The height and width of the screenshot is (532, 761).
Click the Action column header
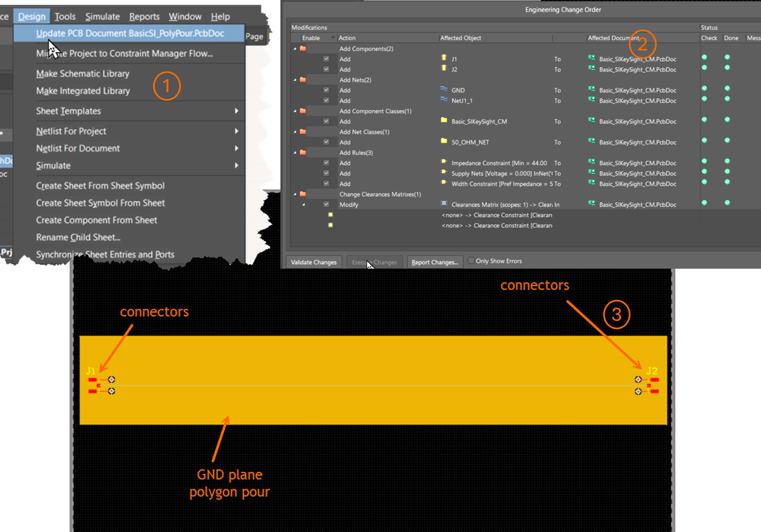(x=347, y=38)
